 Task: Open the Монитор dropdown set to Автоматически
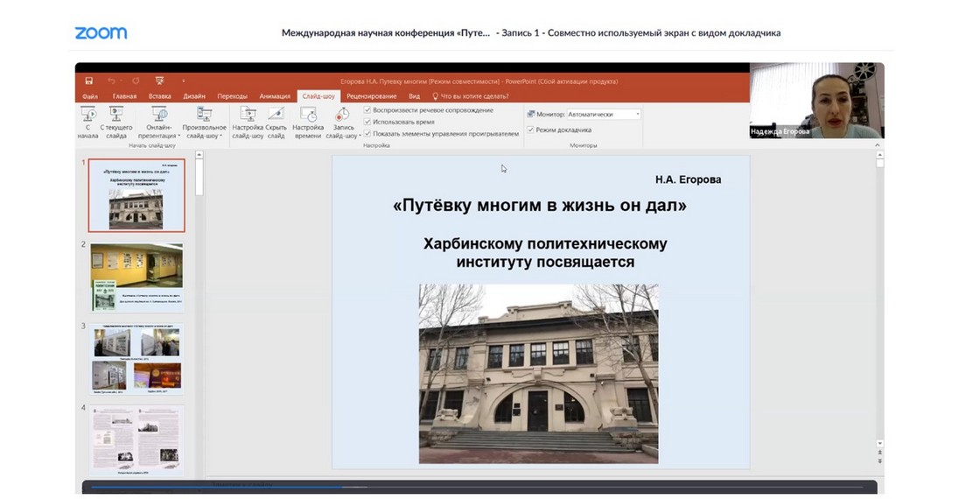tap(603, 114)
